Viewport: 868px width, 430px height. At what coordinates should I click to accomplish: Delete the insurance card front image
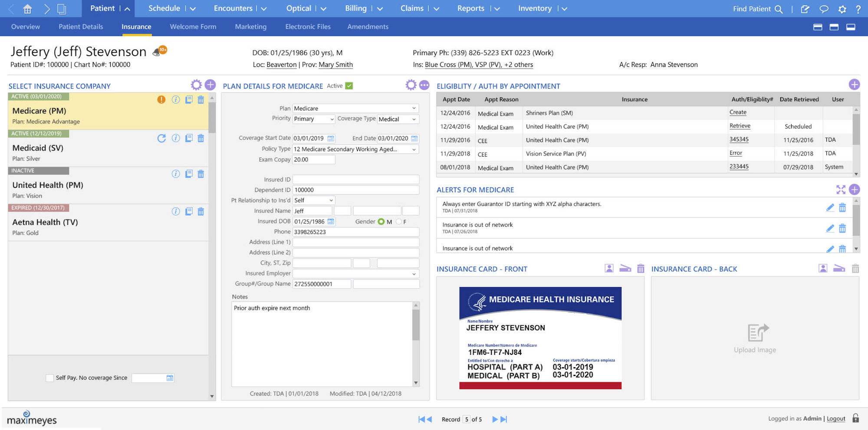[641, 268]
